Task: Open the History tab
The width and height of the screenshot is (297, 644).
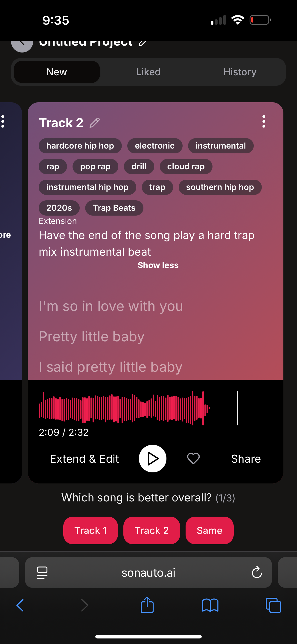Action: coord(240,72)
